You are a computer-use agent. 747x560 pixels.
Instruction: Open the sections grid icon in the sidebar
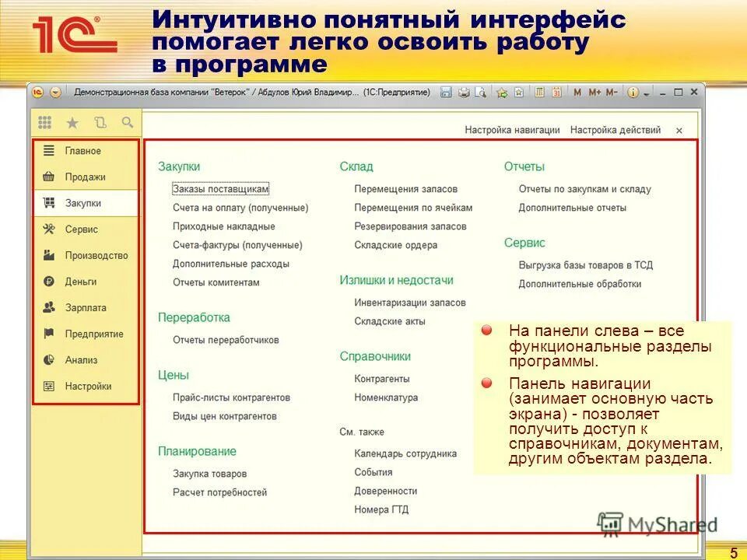(x=44, y=122)
